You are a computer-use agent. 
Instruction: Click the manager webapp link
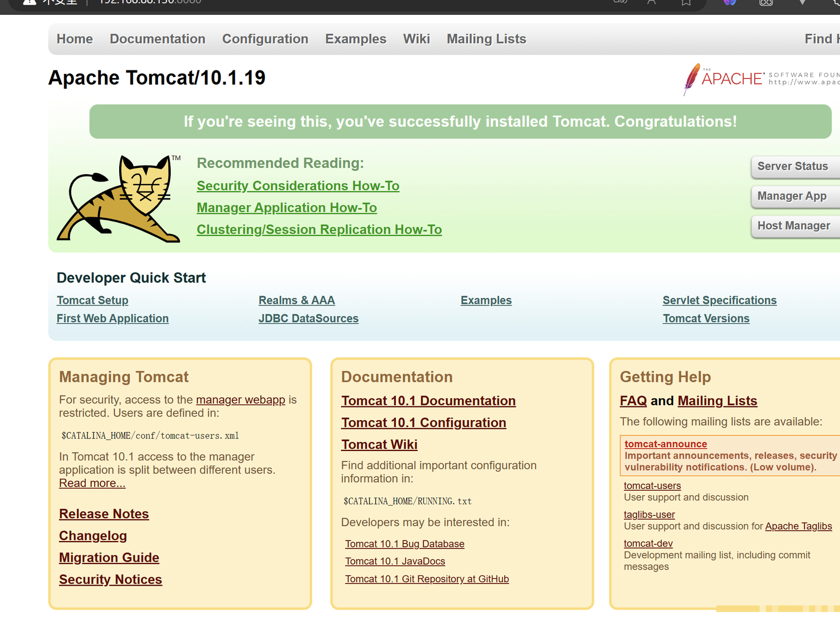coord(241,399)
